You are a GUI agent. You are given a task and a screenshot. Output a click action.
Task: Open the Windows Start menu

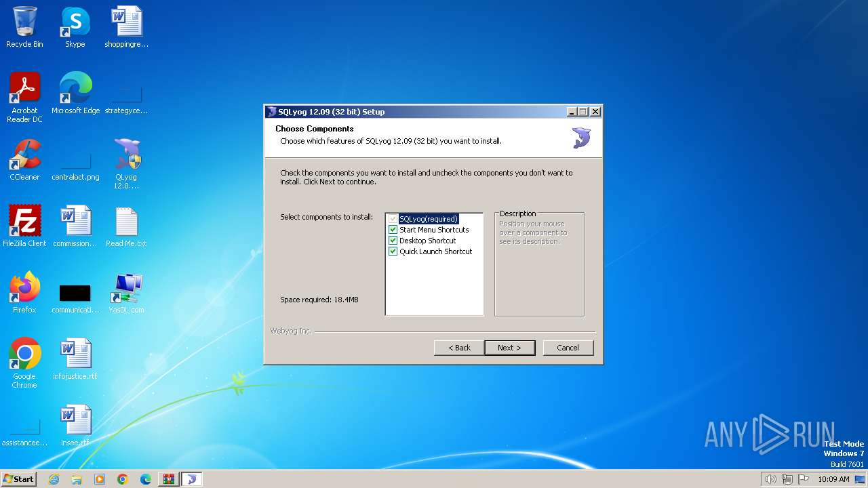19,479
